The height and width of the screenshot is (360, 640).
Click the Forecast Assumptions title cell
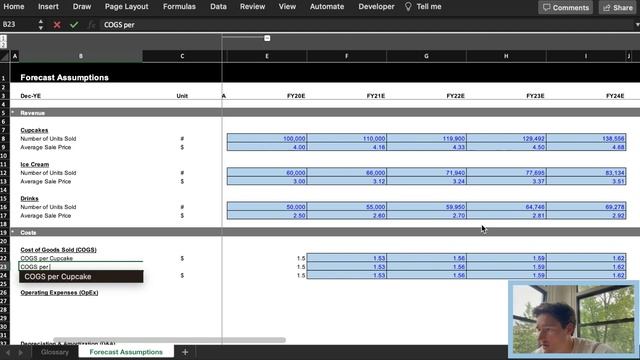tap(64, 78)
